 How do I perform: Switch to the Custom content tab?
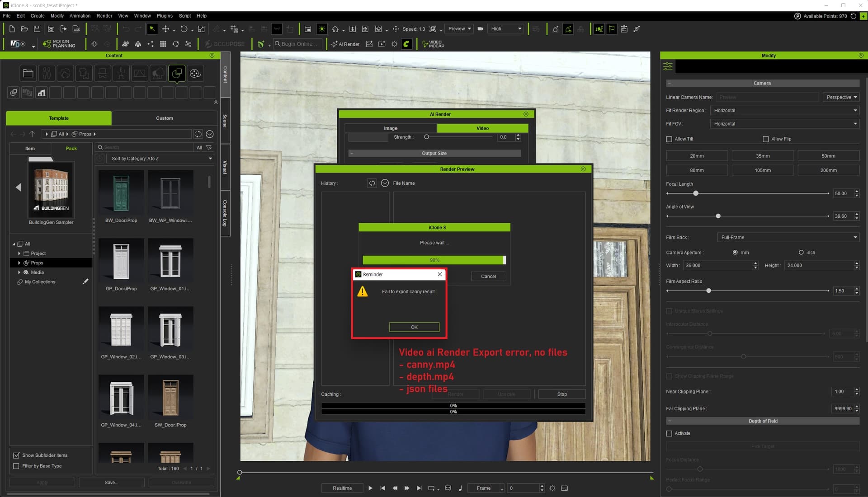(165, 118)
